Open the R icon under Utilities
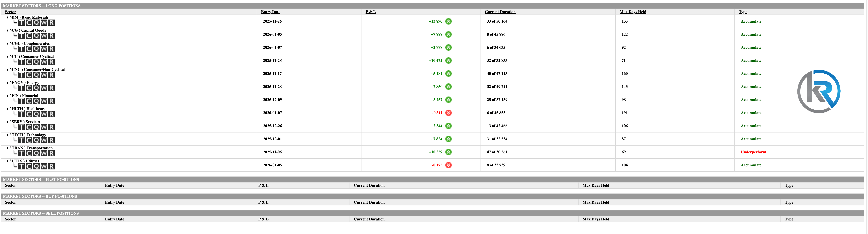 [x=51, y=166]
